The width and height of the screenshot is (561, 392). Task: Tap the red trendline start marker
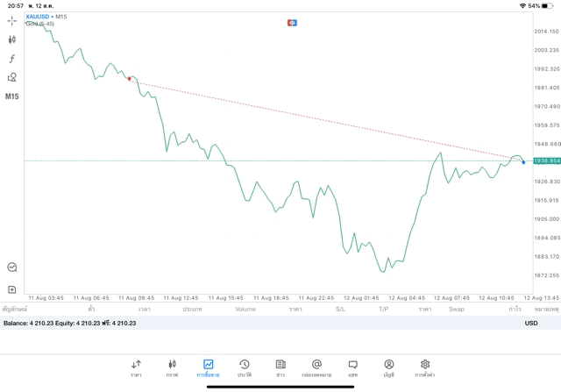(130, 79)
